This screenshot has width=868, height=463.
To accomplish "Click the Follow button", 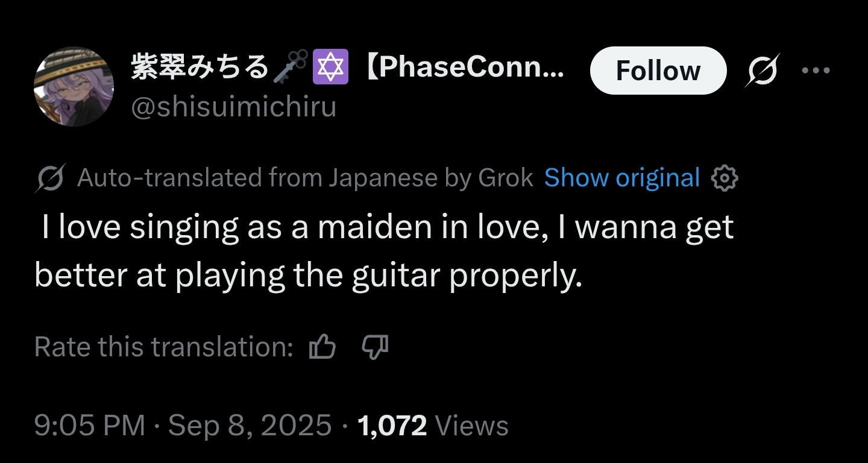I will tap(658, 71).
